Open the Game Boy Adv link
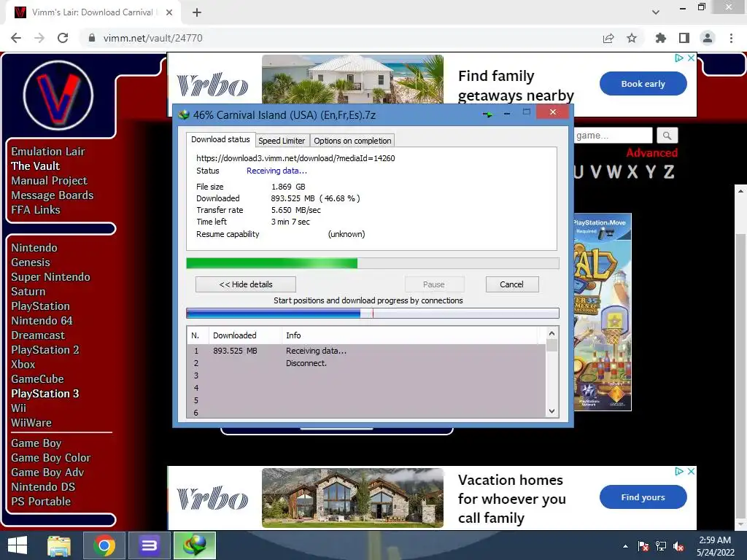This screenshot has height=560, width=747. click(x=47, y=472)
